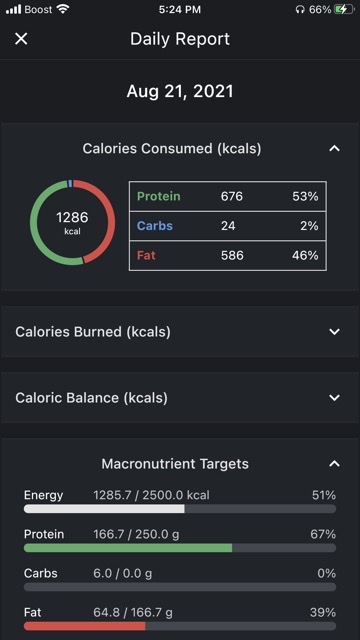The width and height of the screenshot is (360, 640).
Task: Collapse the Calories Consumed section
Action: (x=334, y=149)
